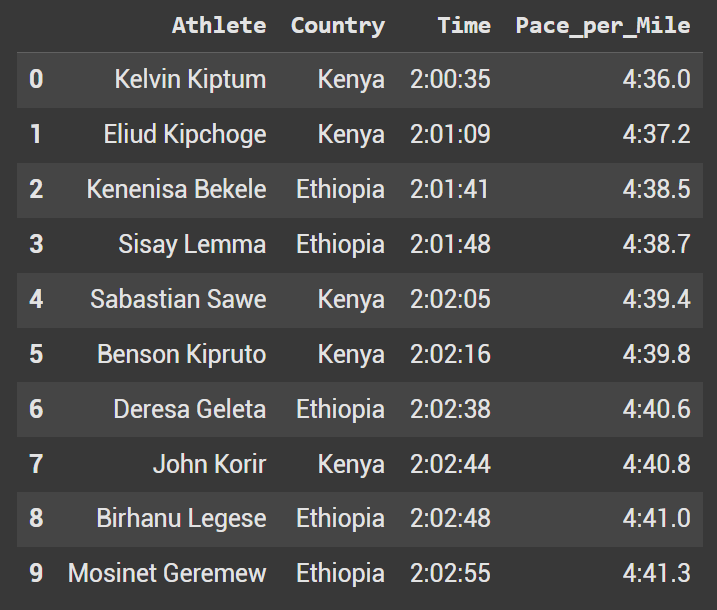Viewport: 717px width, 610px height.
Task: Click the Sabastian Sawe cell
Action: pyautogui.click(x=178, y=299)
